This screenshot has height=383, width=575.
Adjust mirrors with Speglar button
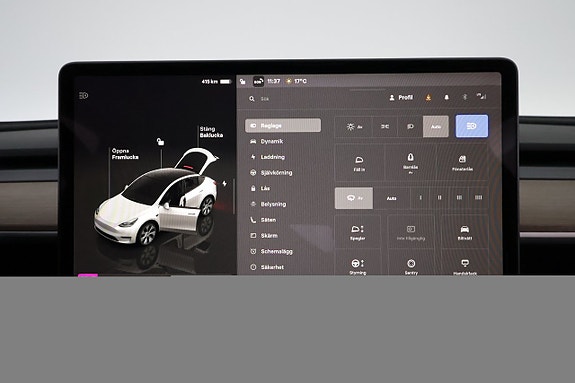[358, 233]
